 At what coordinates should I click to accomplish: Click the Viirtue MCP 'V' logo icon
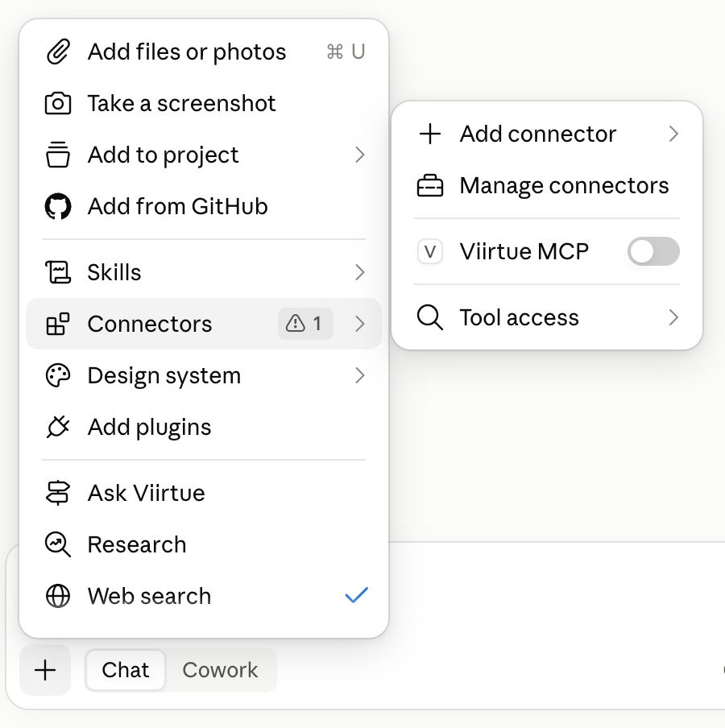(430, 251)
